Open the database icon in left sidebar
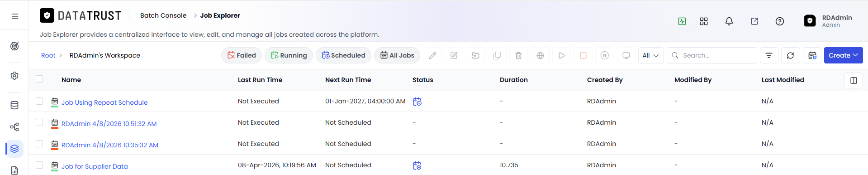Image resolution: width=868 pixels, height=175 pixels. [14, 105]
